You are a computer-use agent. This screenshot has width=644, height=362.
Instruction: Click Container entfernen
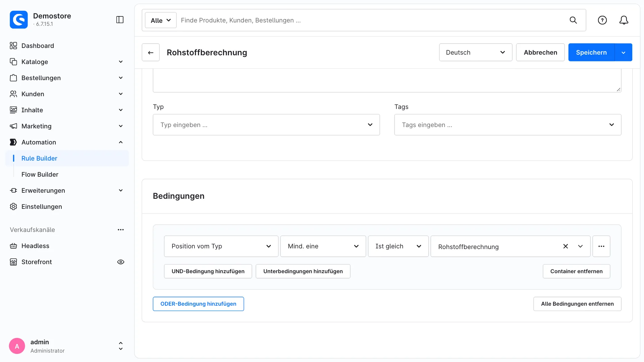(576, 271)
